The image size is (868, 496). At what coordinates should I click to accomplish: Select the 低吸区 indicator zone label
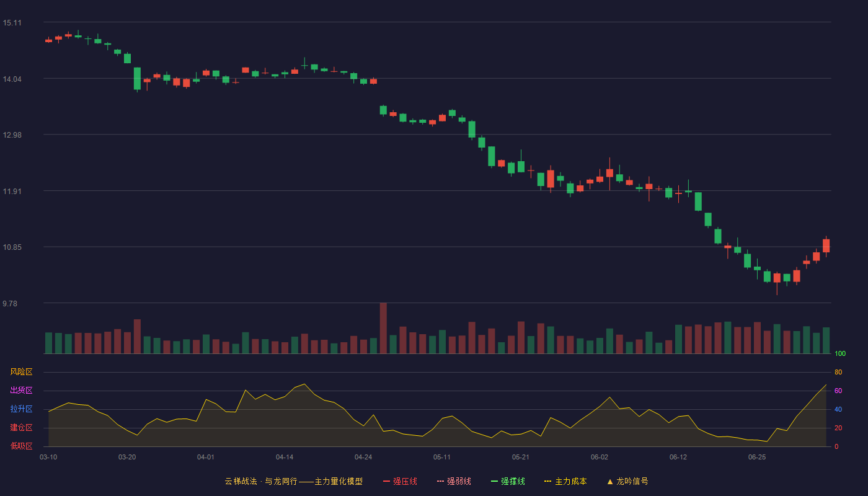pos(21,446)
